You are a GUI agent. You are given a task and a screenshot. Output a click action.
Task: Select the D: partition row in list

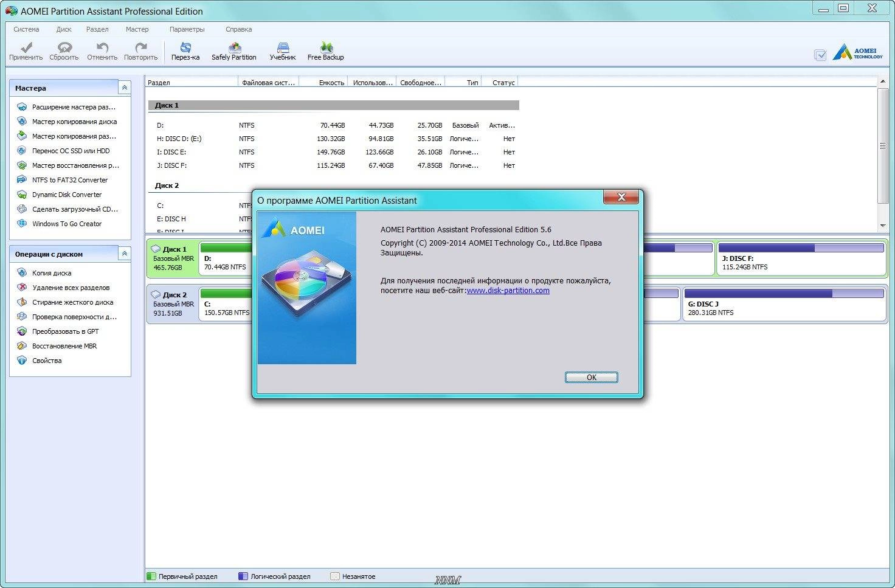click(333, 125)
